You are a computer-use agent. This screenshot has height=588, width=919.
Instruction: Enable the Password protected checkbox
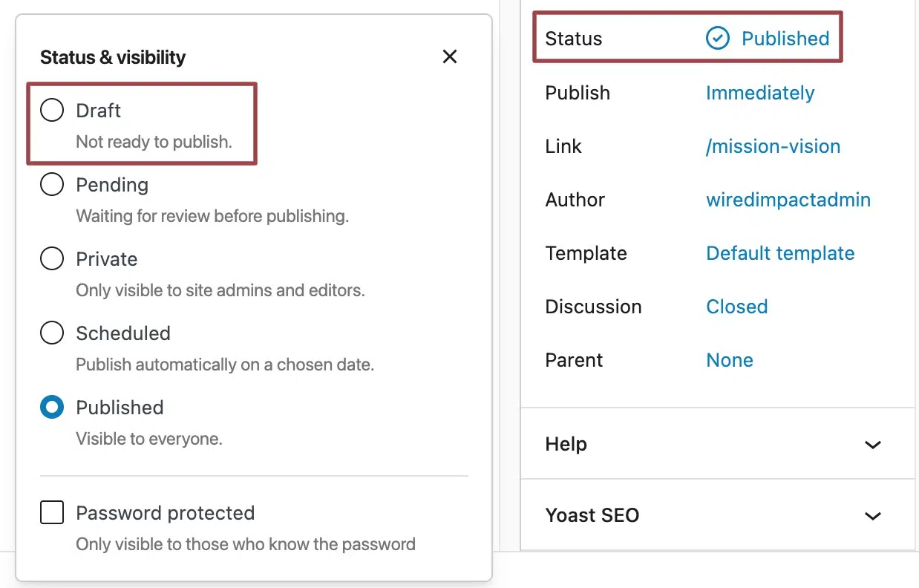[x=52, y=512]
